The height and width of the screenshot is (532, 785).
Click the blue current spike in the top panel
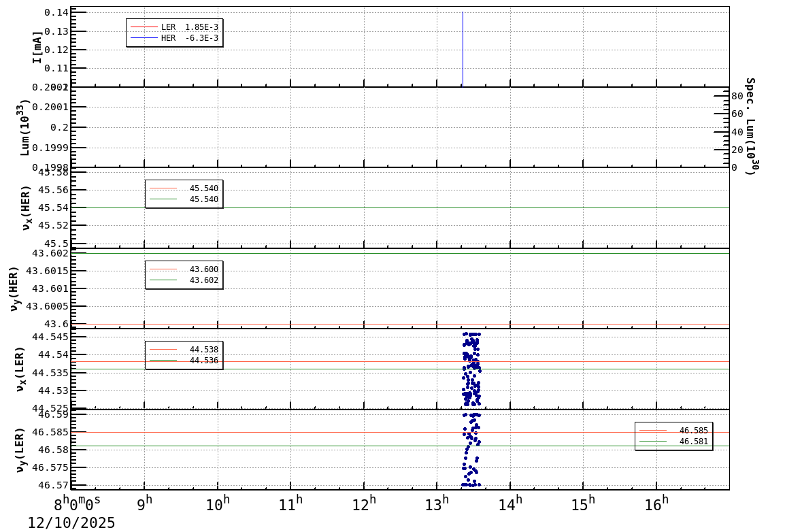click(463, 48)
